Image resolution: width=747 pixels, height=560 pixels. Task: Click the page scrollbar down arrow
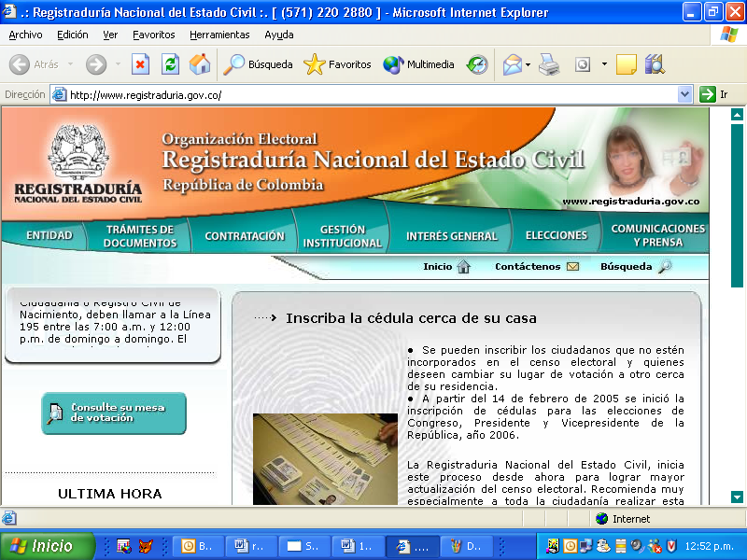737,497
